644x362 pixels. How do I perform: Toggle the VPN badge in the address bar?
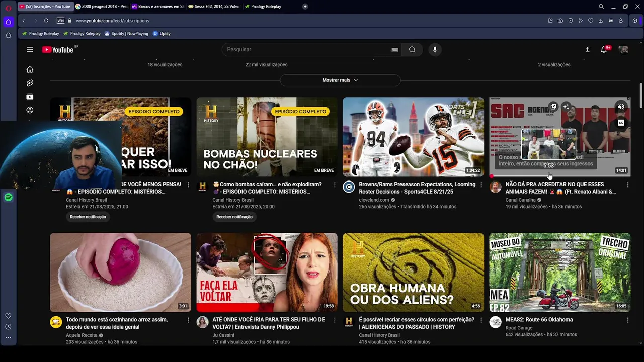click(x=60, y=21)
